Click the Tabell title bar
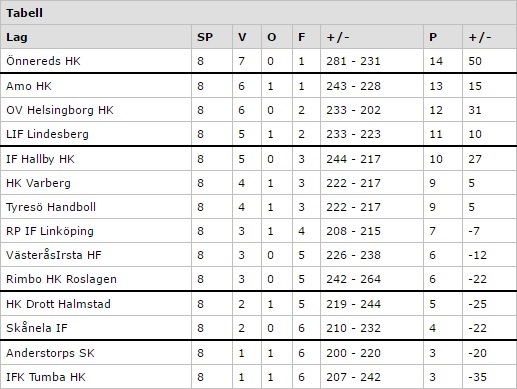Viewport: 517px width, 389px height. 258,13
